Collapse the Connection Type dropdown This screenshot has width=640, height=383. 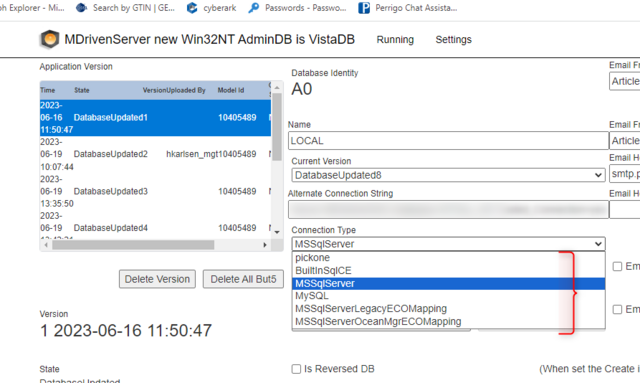click(448, 244)
